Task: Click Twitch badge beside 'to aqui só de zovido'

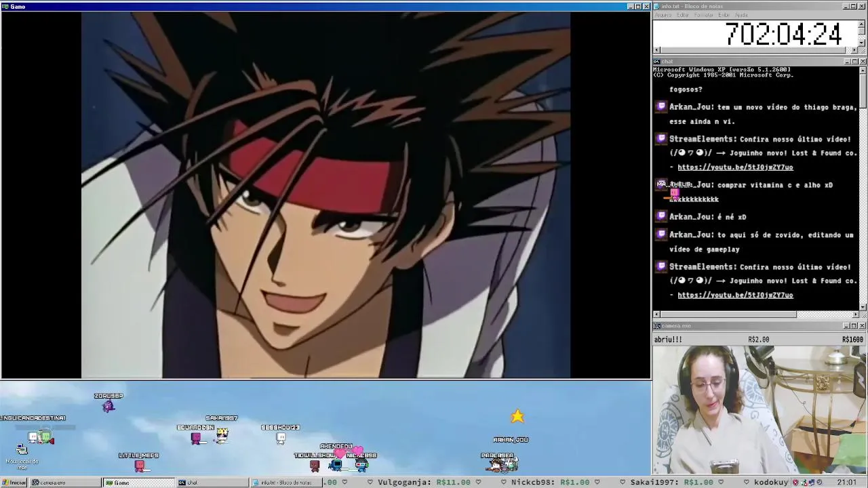Action: click(x=661, y=235)
